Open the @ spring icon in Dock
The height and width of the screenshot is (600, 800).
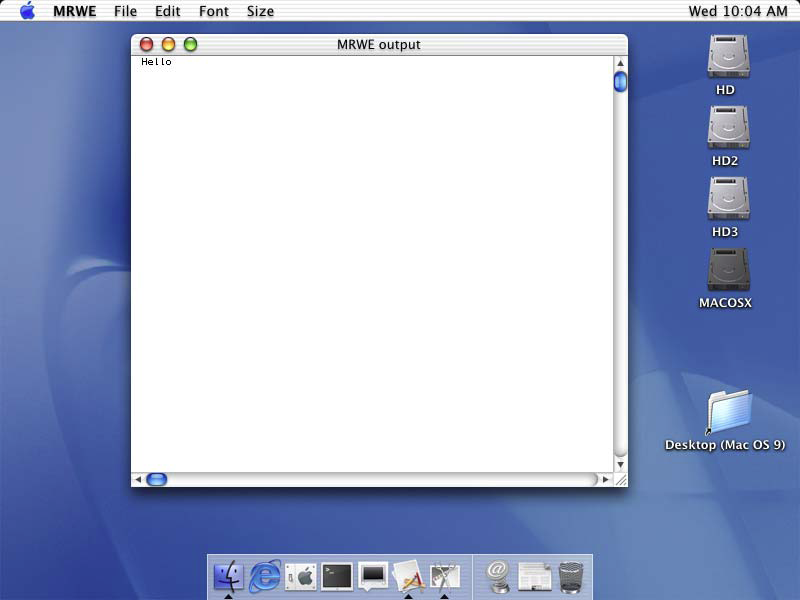tap(497, 577)
